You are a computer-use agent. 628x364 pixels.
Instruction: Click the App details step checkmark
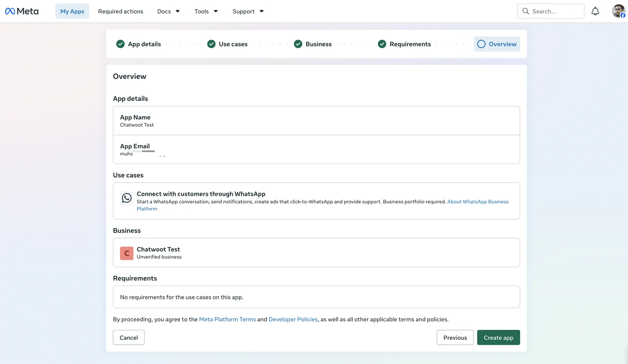tap(120, 44)
